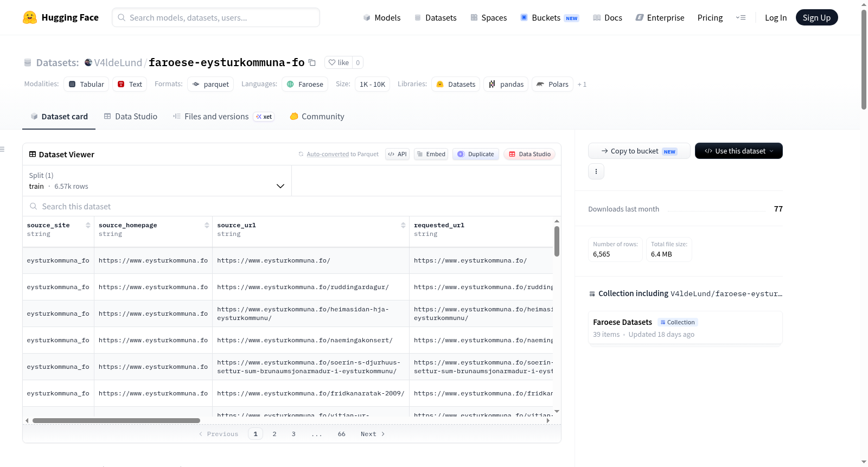868x467 pixels.
Task: Open the more navigation menu icon
Action: pos(741,17)
